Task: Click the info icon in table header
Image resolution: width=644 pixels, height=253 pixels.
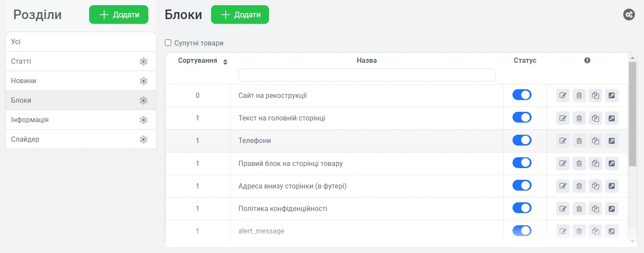Action: click(x=587, y=61)
